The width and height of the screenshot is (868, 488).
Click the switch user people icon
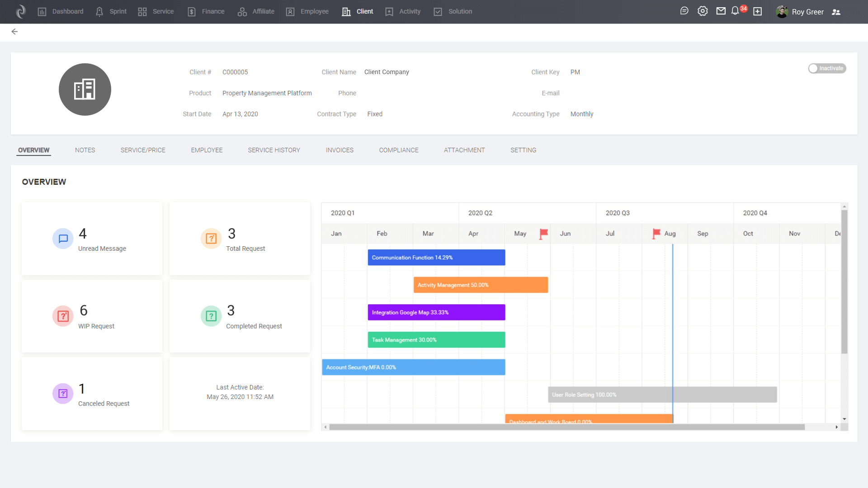click(836, 12)
